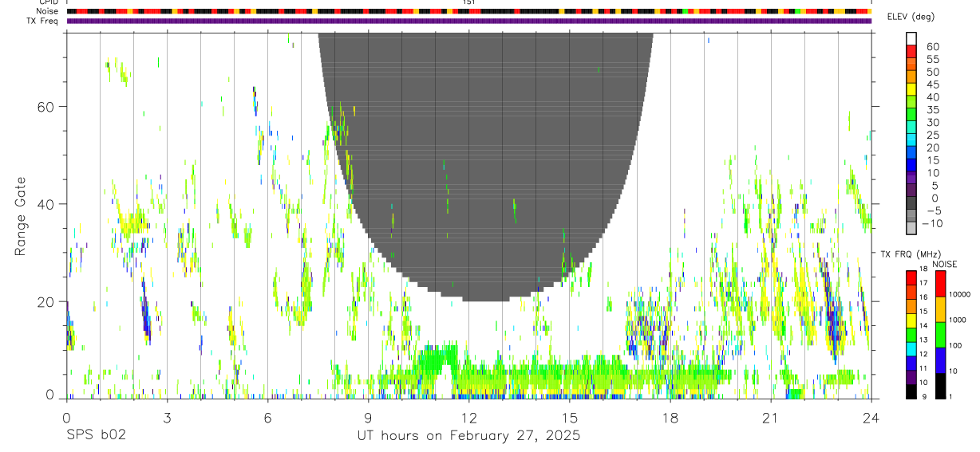
Task: Click the x-axis tick label '12'
Action: coord(468,417)
